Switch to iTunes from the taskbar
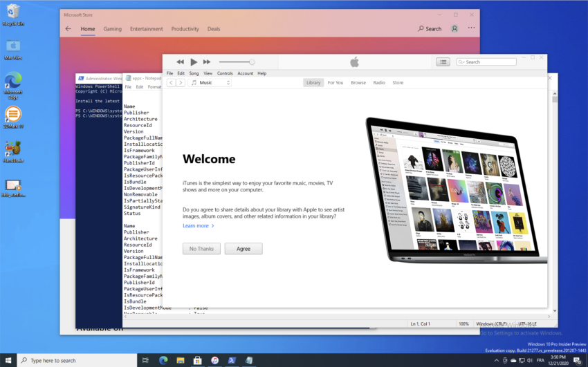The image size is (588, 367). pyautogui.click(x=215, y=360)
